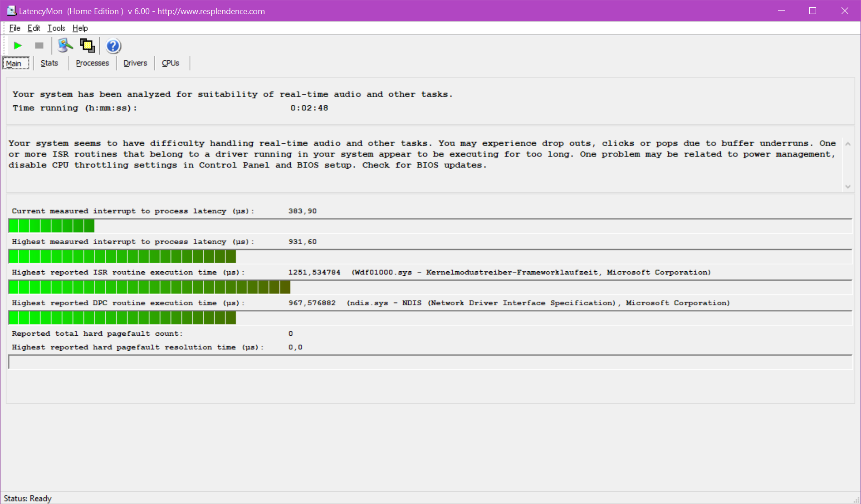Click the 'Highest reported DPC routine execution time' label
Image resolution: width=861 pixels, height=504 pixels.
click(x=128, y=303)
